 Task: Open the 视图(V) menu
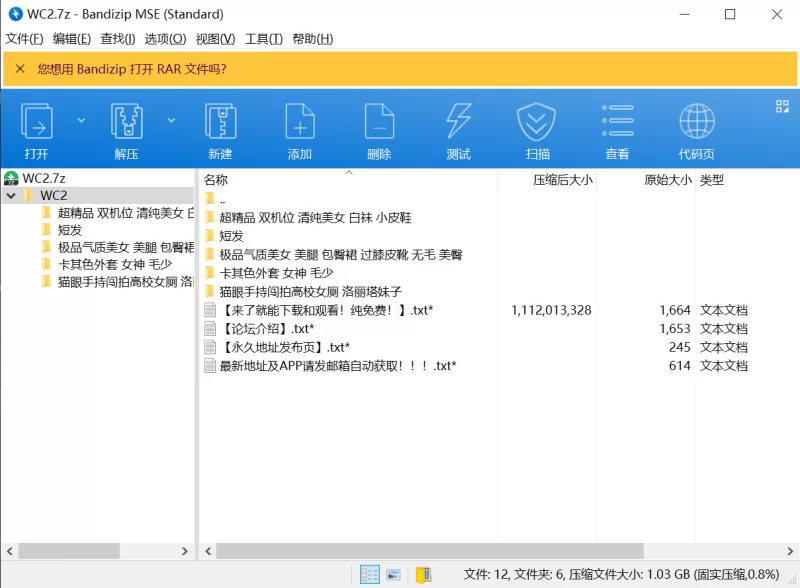pyautogui.click(x=215, y=39)
